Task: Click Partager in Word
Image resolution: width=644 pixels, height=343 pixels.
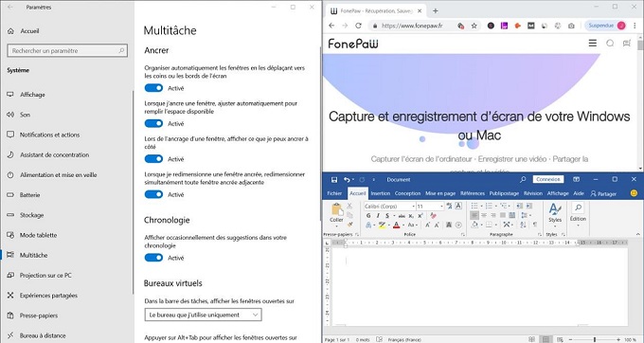Action: 603,193
